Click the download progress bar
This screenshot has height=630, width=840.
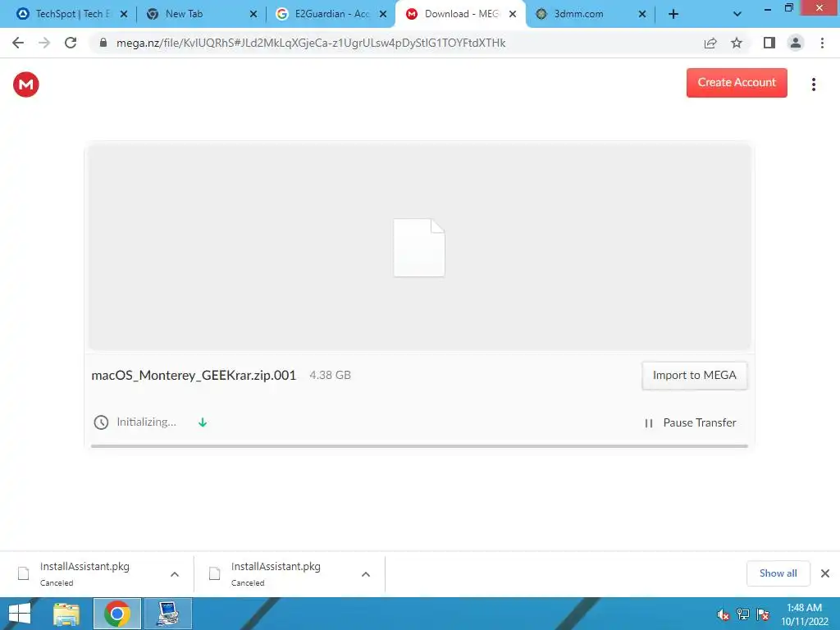tap(419, 445)
